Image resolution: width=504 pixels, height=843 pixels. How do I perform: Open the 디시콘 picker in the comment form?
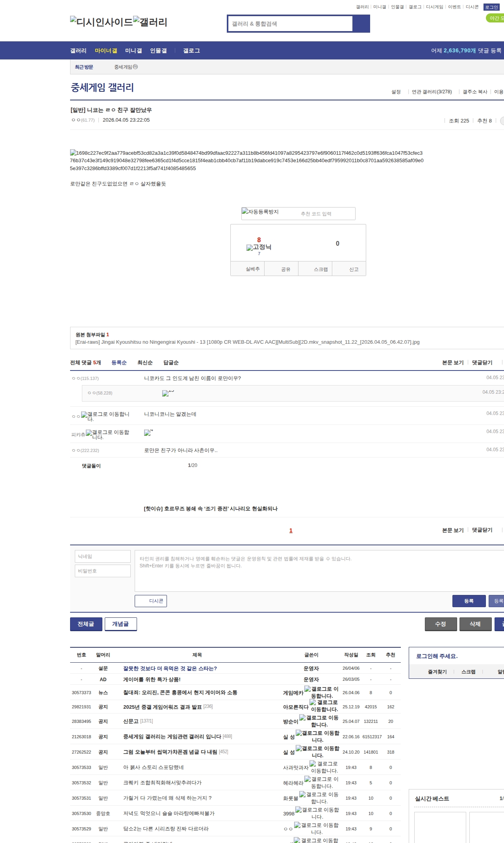[151, 601]
